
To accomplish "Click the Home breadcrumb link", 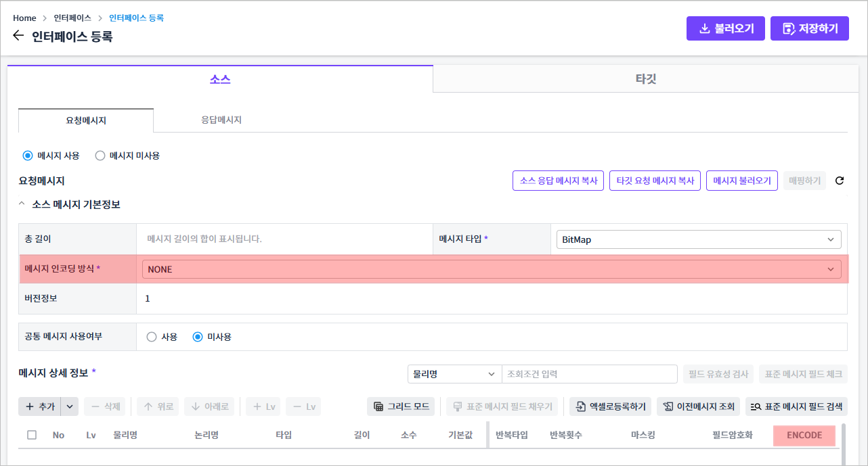I will coord(24,18).
